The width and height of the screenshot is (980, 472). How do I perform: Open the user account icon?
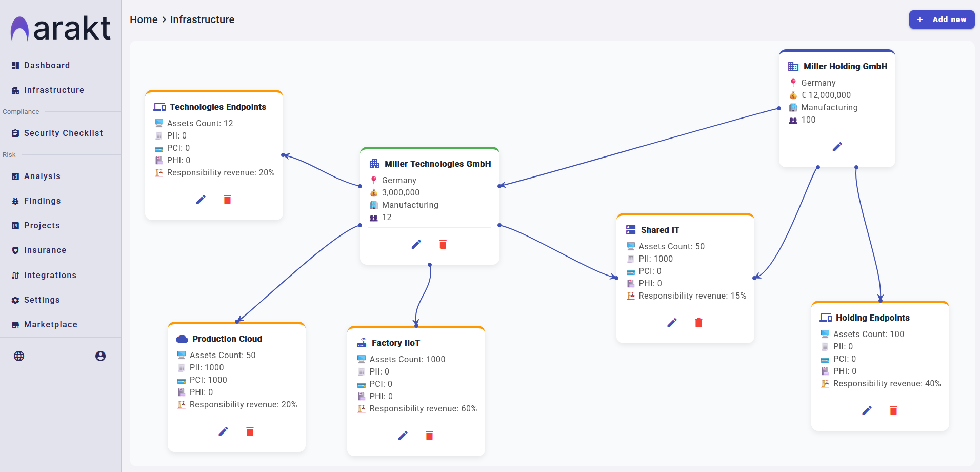101,355
